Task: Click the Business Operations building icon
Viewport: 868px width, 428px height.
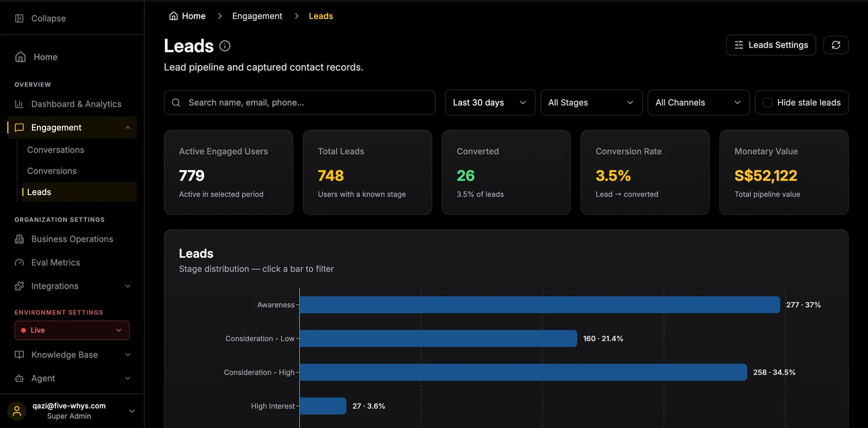Action: coord(20,239)
